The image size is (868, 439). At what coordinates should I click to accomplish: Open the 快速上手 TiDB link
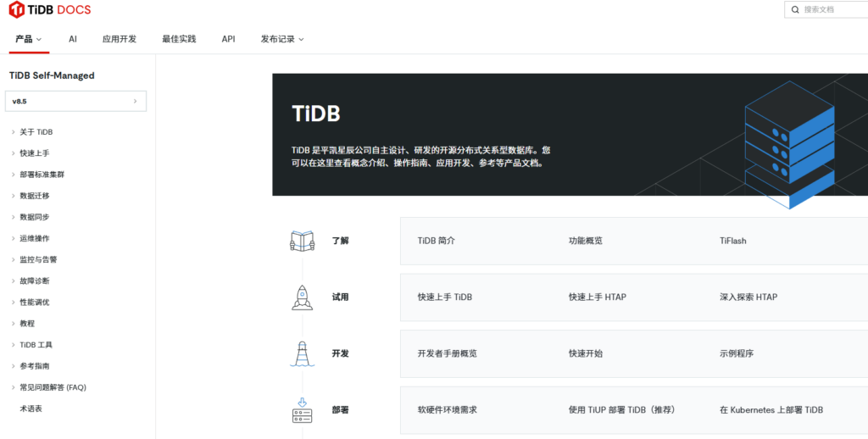click(445, 297)
